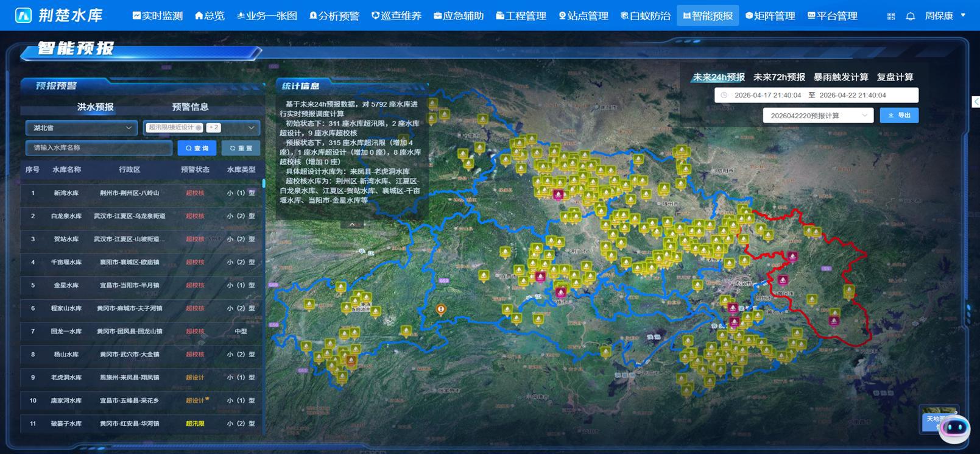The image size is (980, 454).
Task: Select the 新湾水库 row
Action: [x=141, y=193]
